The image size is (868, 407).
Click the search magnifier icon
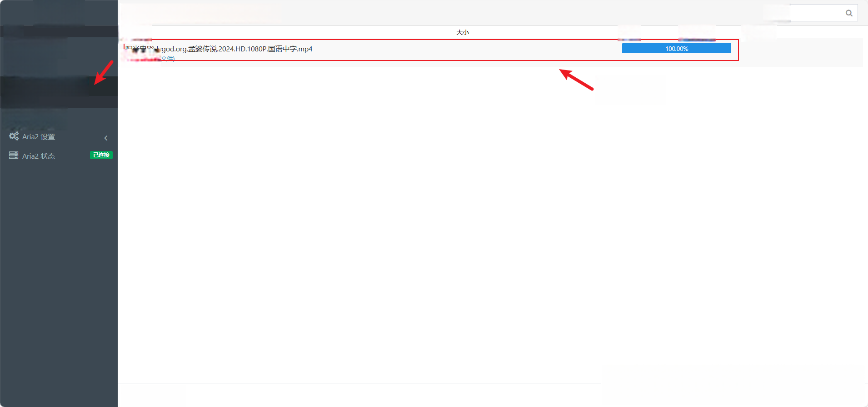point(848,13)
